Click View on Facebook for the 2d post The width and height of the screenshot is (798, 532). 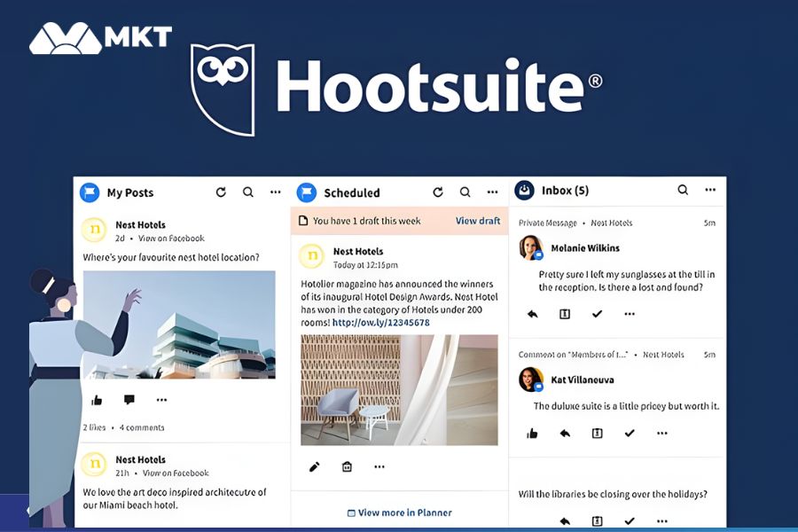(171, 239)
